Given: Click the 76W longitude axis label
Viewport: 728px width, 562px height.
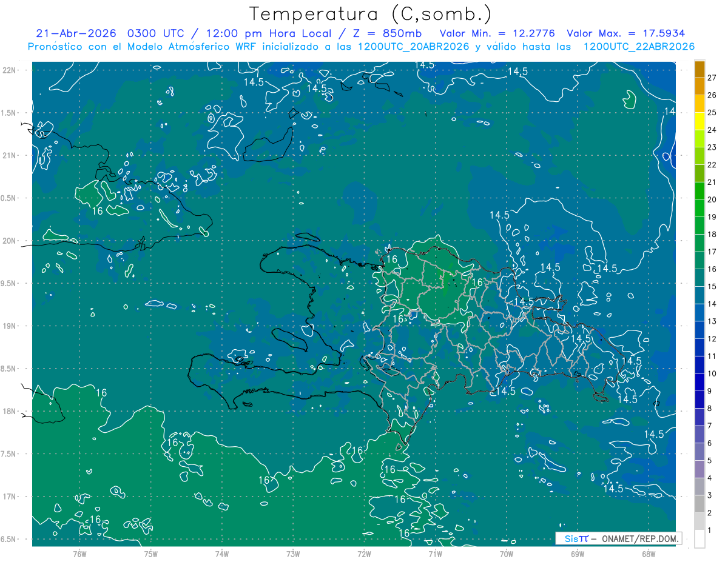Looking at the screenshot, I should pyautogui.click(x=79, y=554).
